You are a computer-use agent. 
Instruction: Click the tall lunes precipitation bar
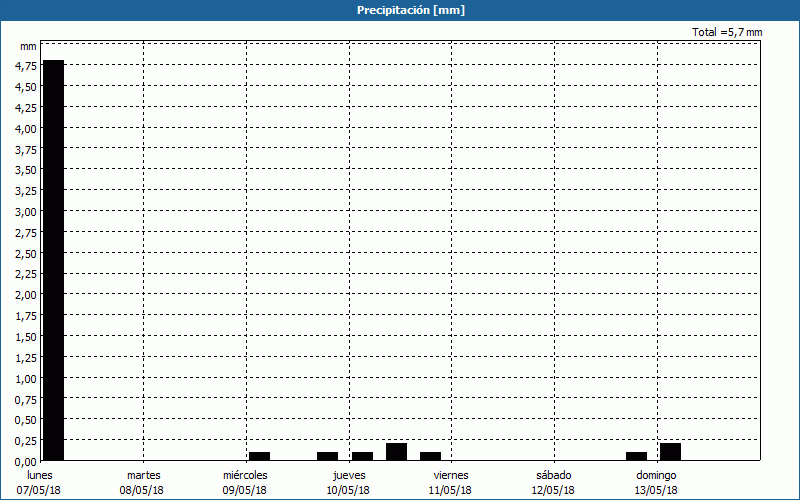point(54,260)
